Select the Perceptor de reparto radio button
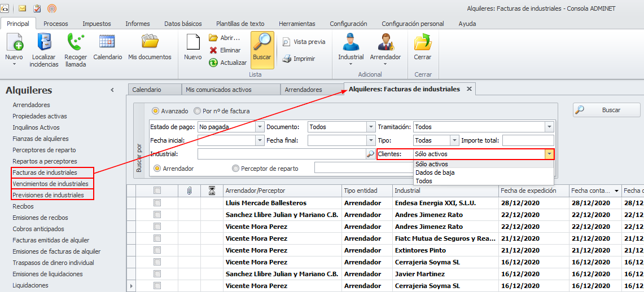This screenshot has width=644, height=292. coord(235,168)
